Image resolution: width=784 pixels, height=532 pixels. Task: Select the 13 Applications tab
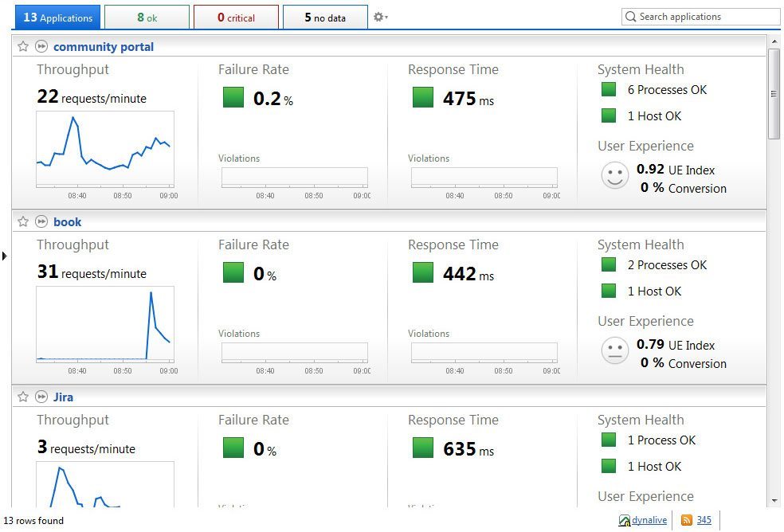pos(57,18)
